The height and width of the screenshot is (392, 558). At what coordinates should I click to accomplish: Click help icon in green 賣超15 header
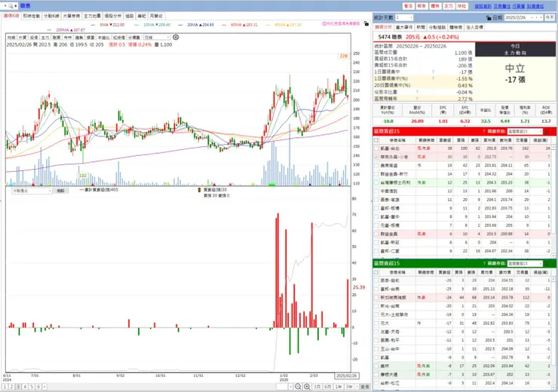484,264
